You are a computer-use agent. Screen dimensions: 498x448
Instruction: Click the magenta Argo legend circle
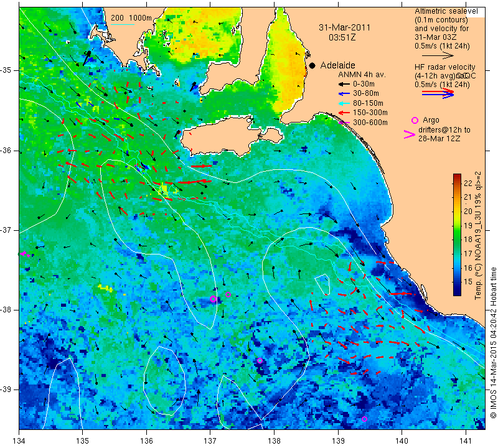tap(415, 120)
